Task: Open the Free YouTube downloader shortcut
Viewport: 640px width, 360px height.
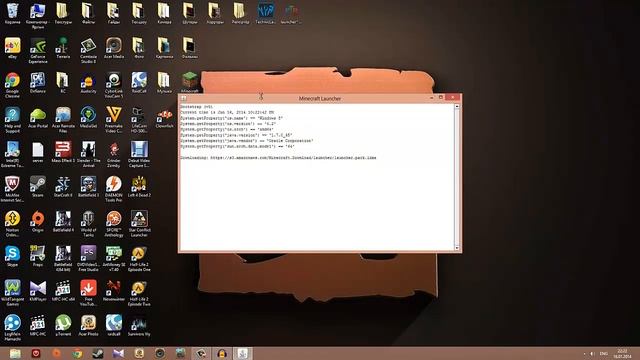Action: click(x=88, y=293)
